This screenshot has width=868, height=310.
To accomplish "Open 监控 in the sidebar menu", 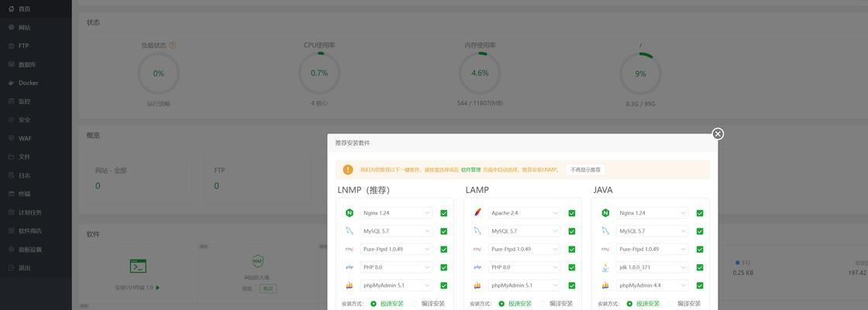I will click(36, 102).
